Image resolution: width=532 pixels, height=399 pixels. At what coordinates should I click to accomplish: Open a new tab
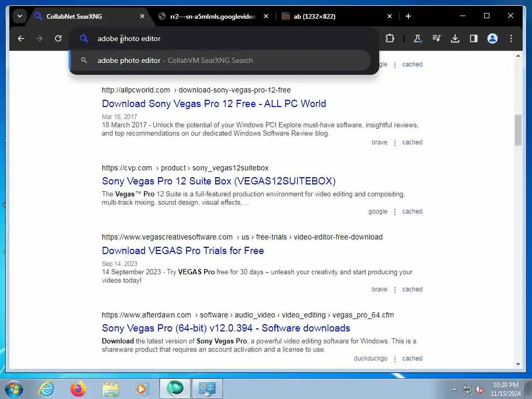click(x=408, y=16)
